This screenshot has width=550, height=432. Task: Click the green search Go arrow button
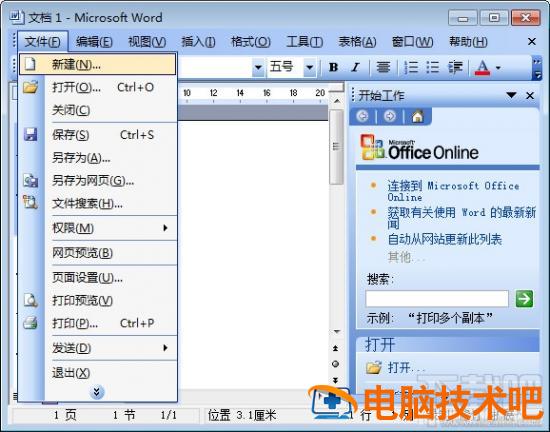(x=524, y=299)
